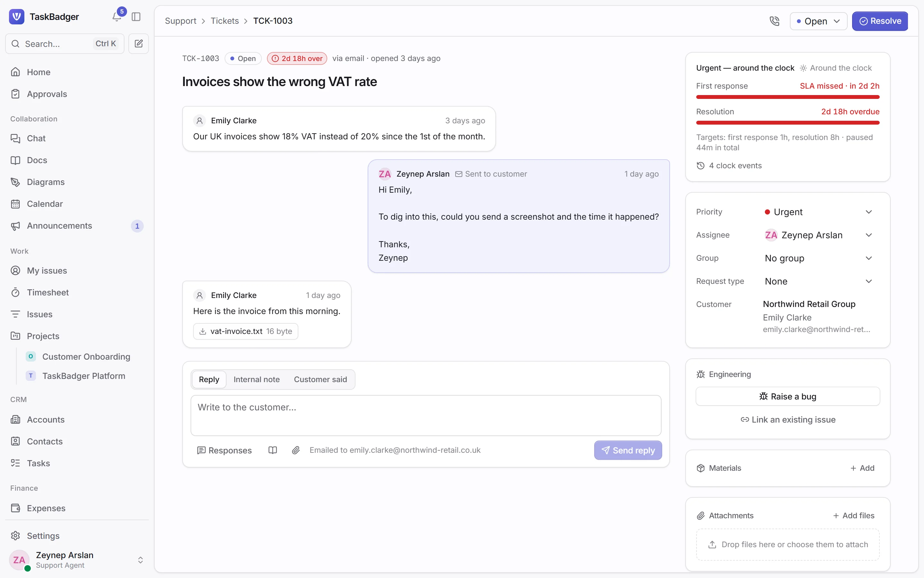The height and width of the screenshot is (578, 924).
Task: Click the First response SLA progress bar
Action: click(788, 97)
